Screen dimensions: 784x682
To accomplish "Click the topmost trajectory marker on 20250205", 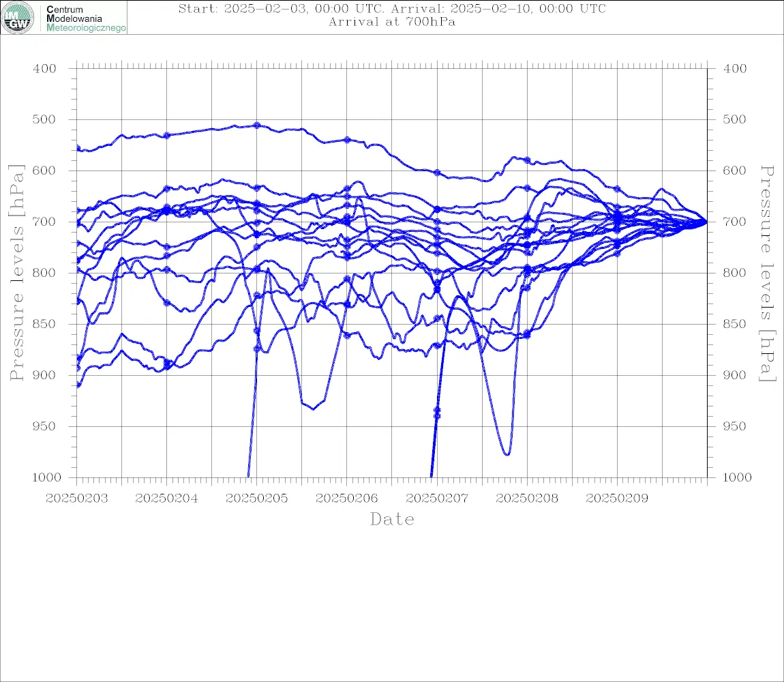I will coord(256,125).
